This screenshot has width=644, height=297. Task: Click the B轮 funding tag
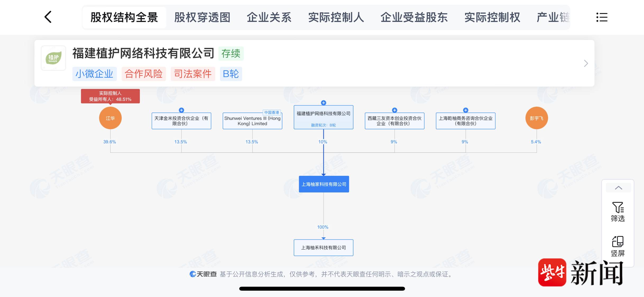(x=231, y=74)
